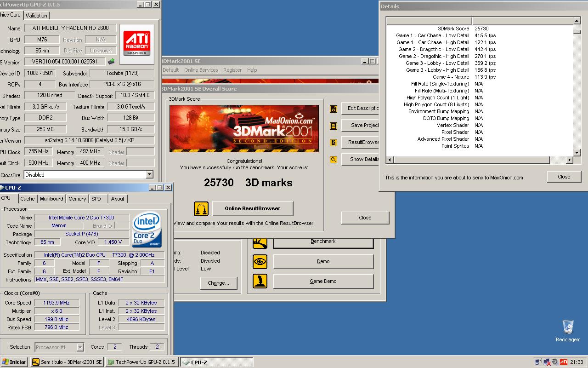Click the Edit Description icon
The height and width of the screenshot is (368, 588).
(334, 109)
